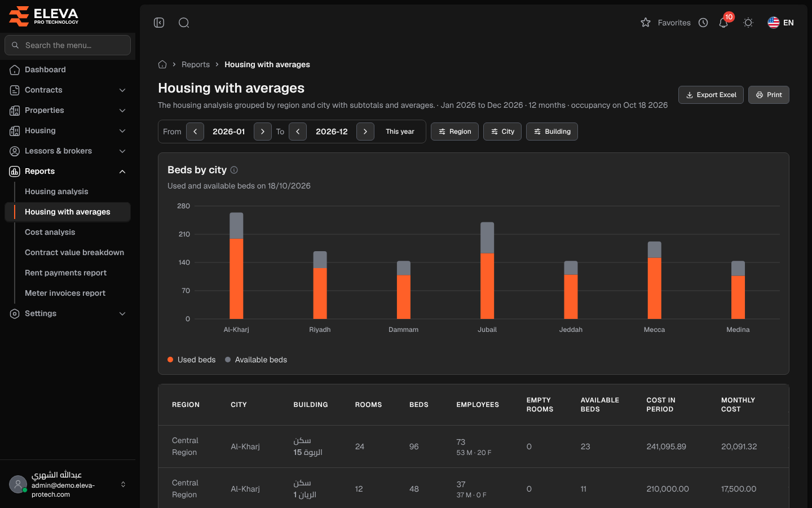Click the Jubail bar in chart

click(487, 270)
